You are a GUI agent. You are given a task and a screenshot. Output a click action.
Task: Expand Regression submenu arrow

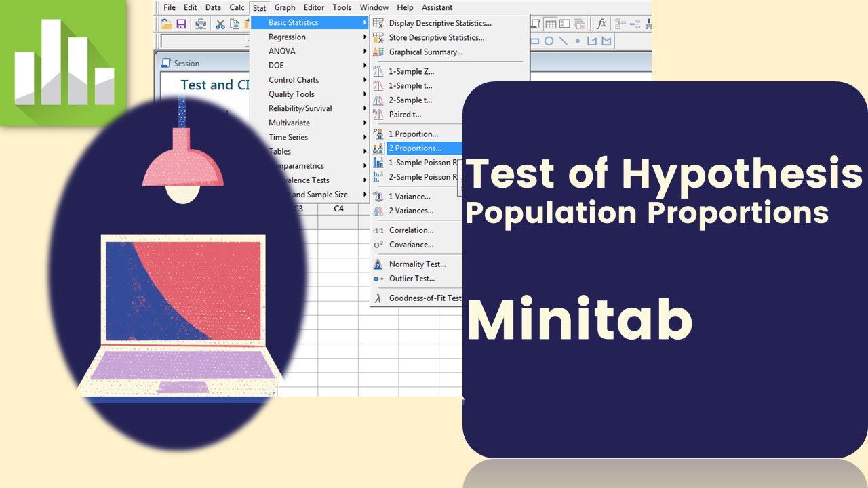pos(365,37)
